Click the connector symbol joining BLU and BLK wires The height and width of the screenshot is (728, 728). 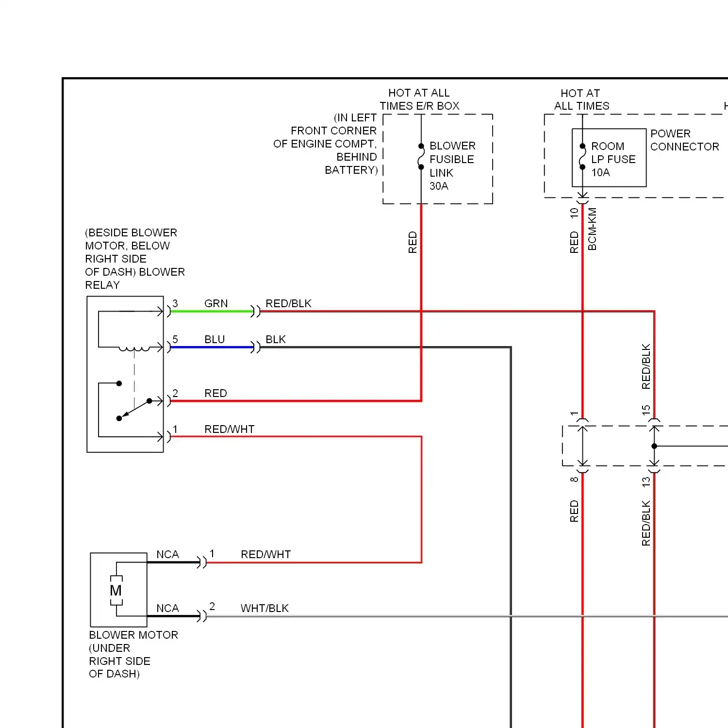(255, 347)
